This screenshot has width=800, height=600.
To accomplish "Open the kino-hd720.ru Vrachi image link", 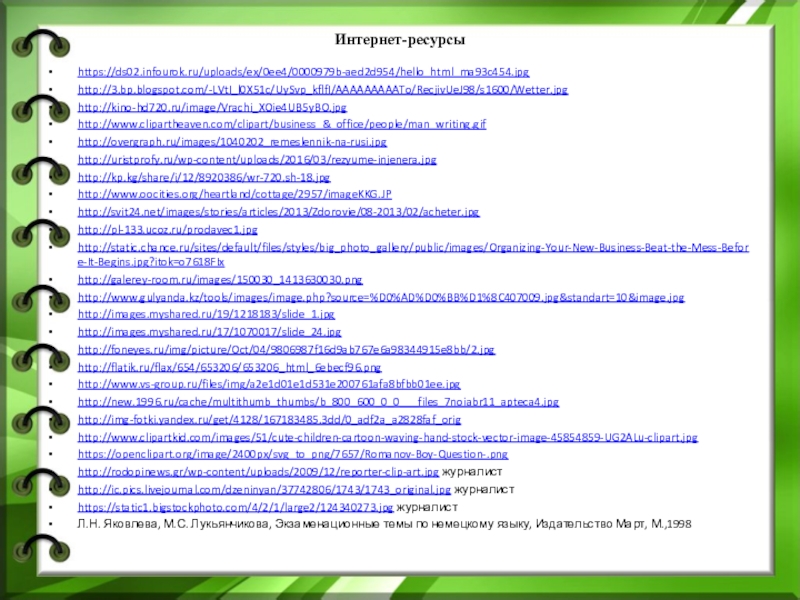I will pyautogui.click(x=212, y=108).
